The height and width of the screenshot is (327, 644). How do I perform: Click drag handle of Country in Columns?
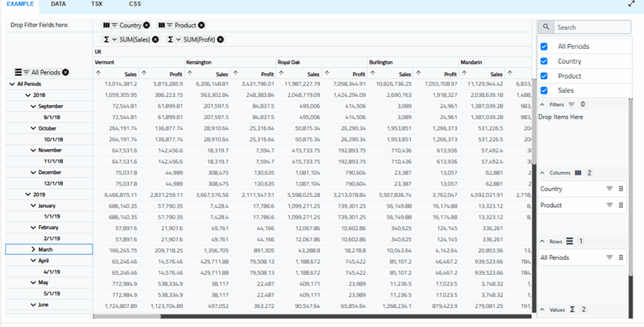(x=621, y=189)
